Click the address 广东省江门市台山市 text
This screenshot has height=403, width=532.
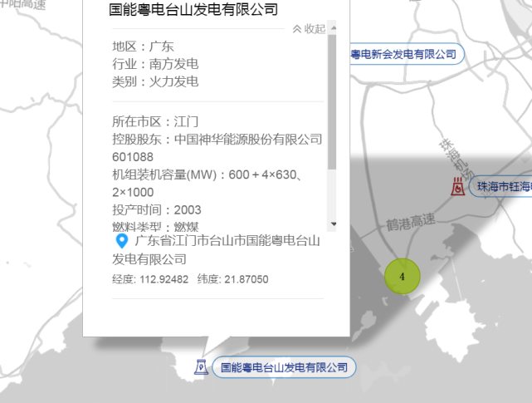click(217, 250)
